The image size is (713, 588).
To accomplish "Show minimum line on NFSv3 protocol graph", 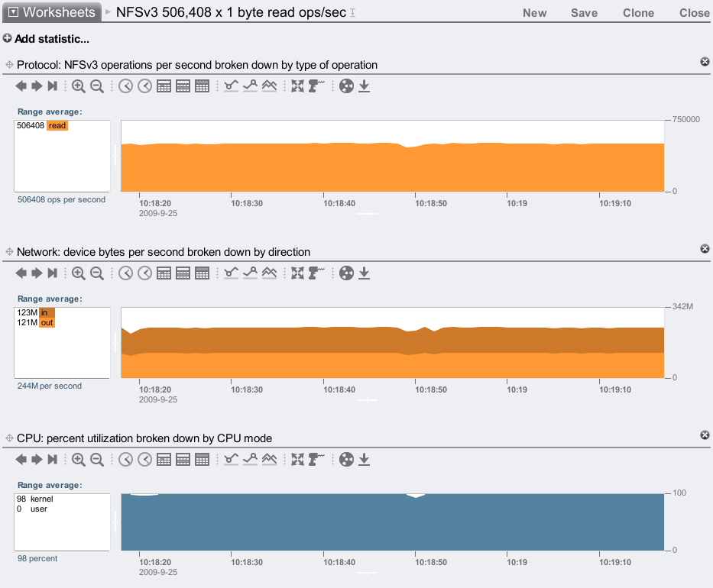I will 232,86.
